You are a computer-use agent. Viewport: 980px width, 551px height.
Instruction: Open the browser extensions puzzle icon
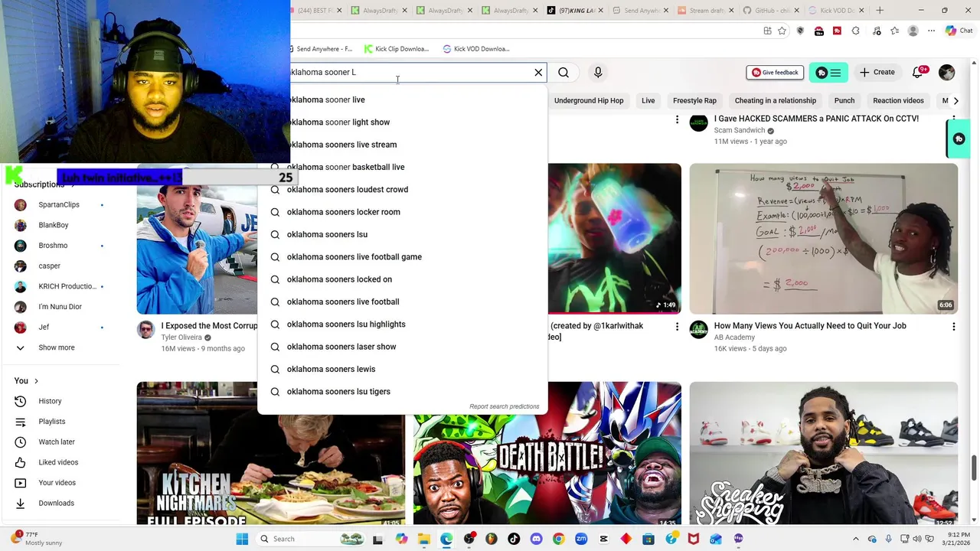(855, 31)
